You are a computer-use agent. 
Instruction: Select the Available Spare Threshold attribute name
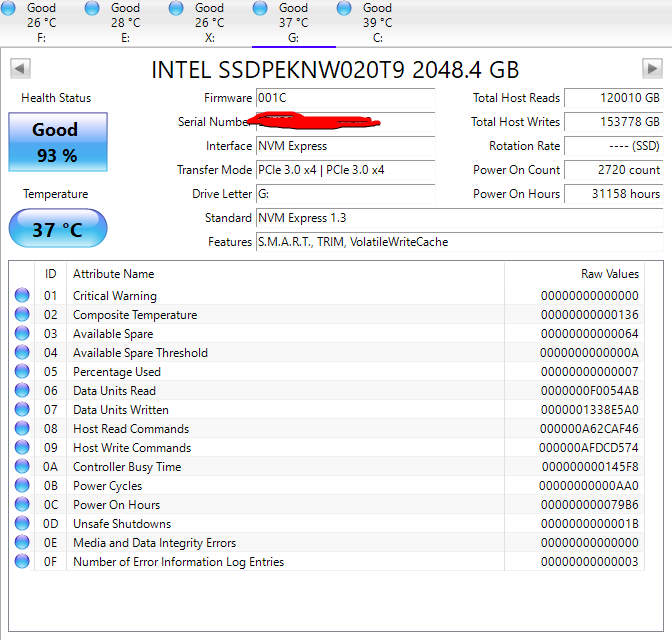coord(140,353)
